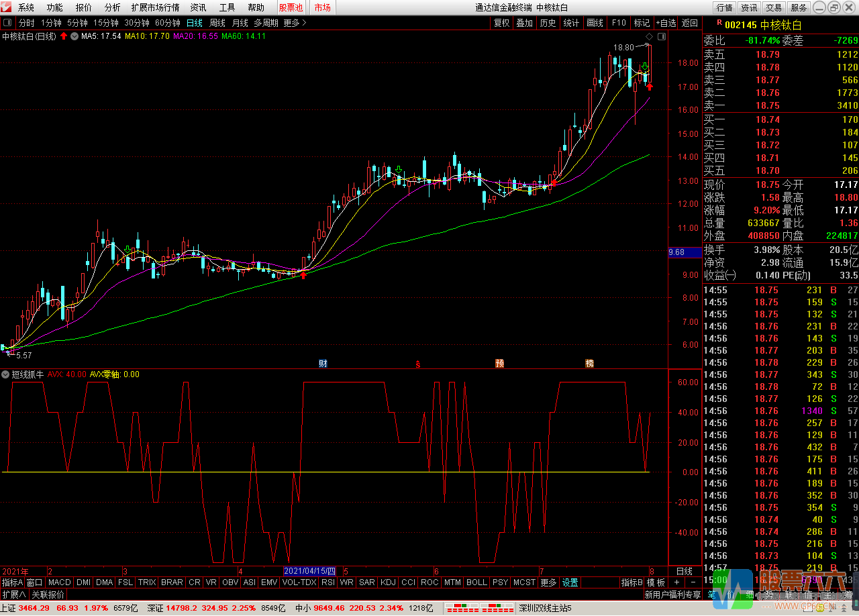The height and width of the screenshot is (616, 859).
Task: Select the KDJ indicator tab
Action: (x=388, y=582)
